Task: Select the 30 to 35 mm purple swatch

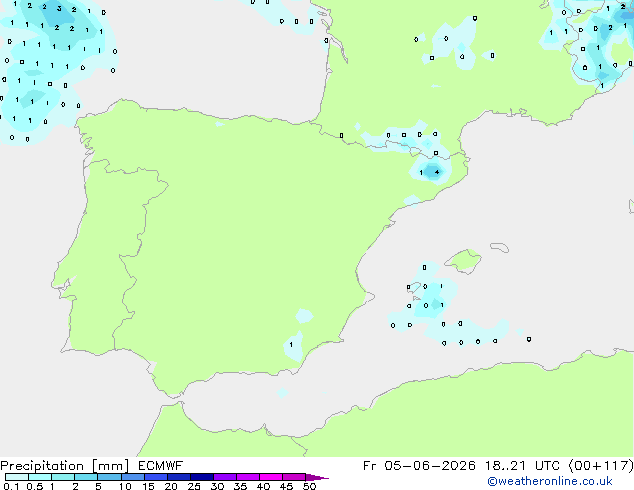Action: click(225, 477)
